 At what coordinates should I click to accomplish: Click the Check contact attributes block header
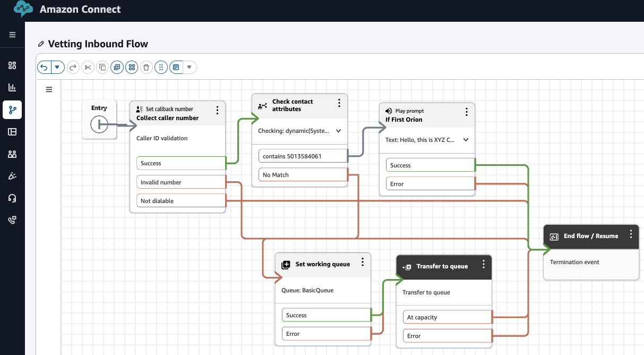(x=300, y=106)
